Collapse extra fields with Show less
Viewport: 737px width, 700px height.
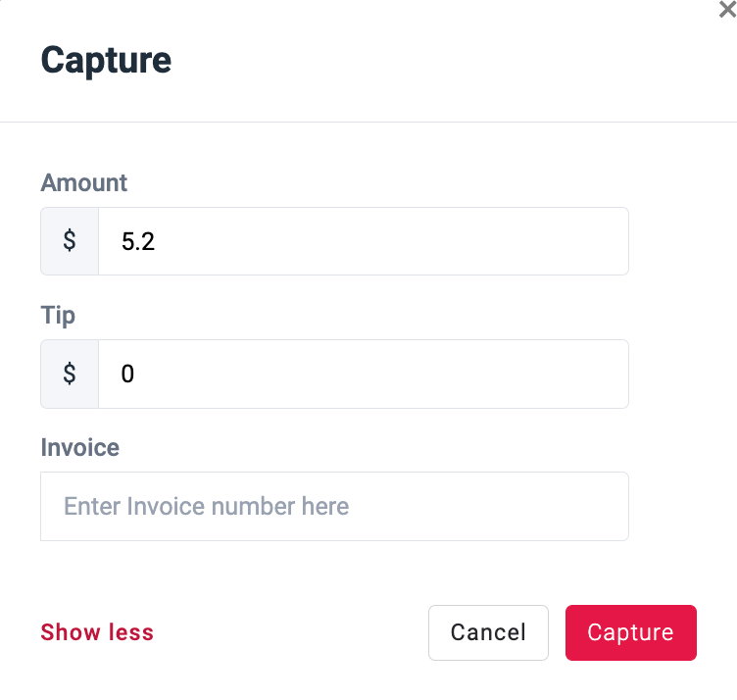pyautogui.click(x=97, y=632)
